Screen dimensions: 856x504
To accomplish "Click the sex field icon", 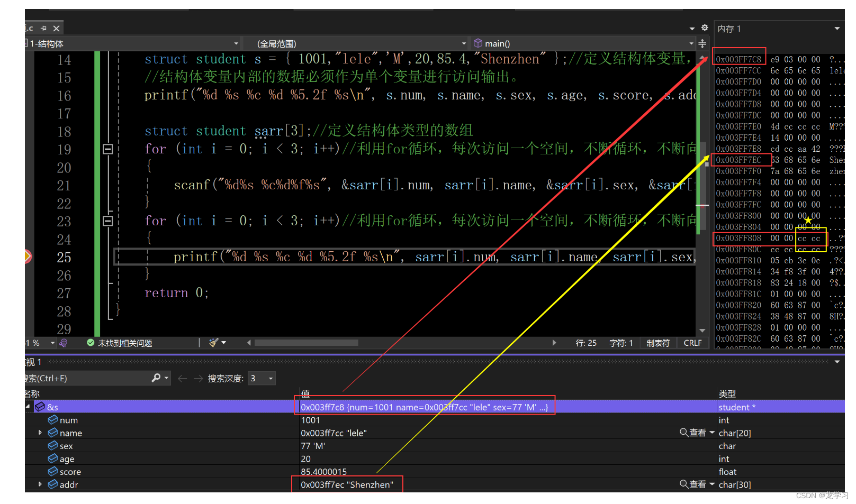I will point(53,445).
